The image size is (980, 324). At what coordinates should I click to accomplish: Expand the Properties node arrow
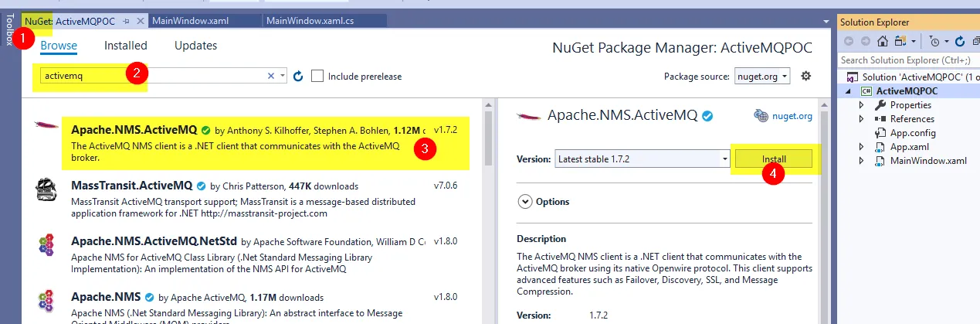click(x=862, y=105)
